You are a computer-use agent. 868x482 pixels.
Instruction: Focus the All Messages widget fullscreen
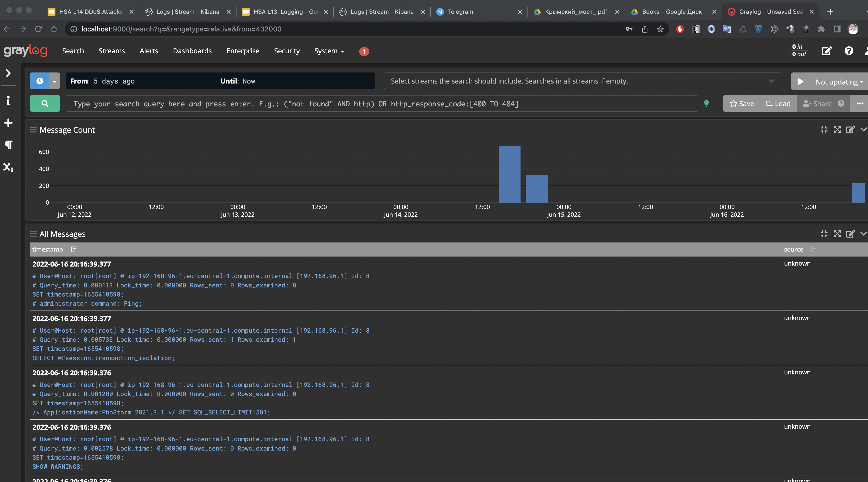coord(837,234)
